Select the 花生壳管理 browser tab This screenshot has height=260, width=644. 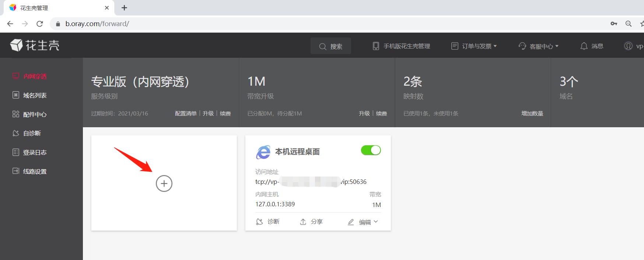click(x=59, y=8)
